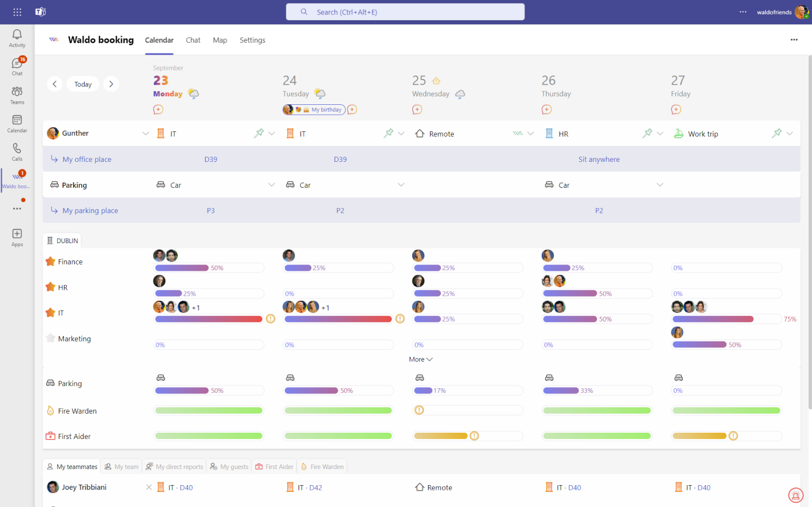Add event on Thursday 26
This screenshot has height=507, width=812.
pos(547,109)
